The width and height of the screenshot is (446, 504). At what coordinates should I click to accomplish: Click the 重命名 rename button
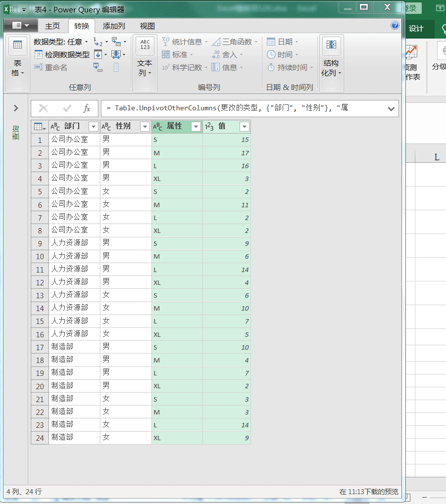[51, 67]
